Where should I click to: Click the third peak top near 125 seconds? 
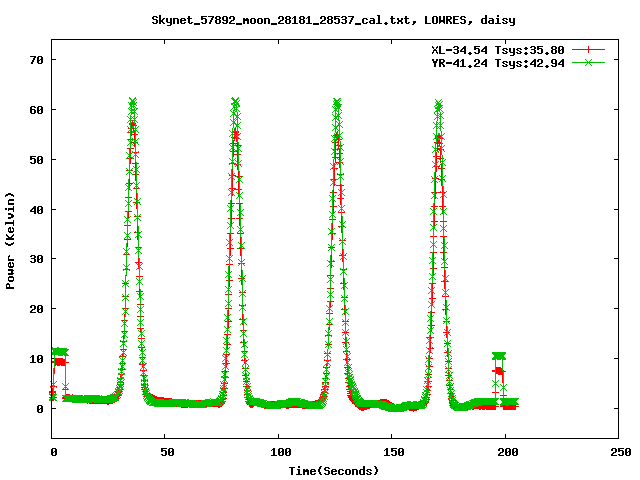(x=337, y=102)
